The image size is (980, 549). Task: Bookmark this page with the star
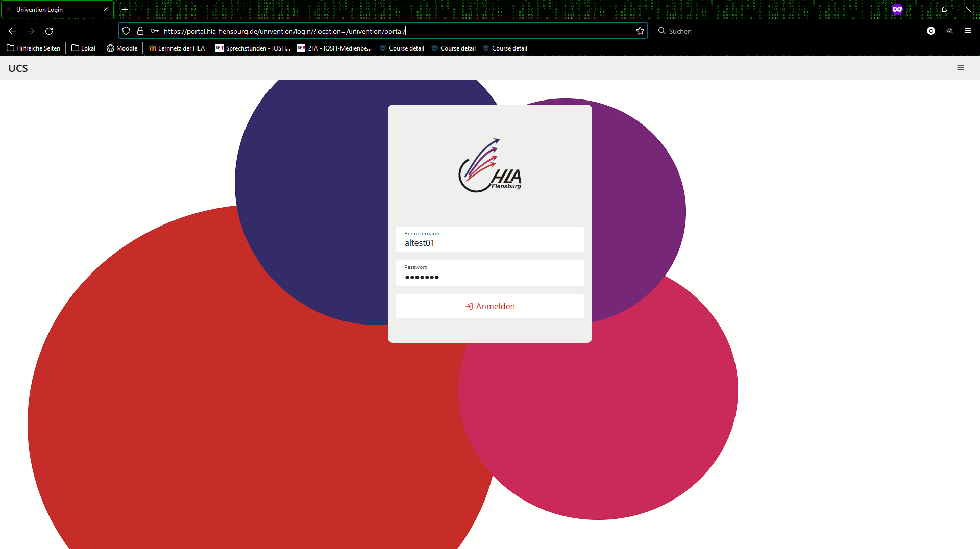[x=640, y=31]
